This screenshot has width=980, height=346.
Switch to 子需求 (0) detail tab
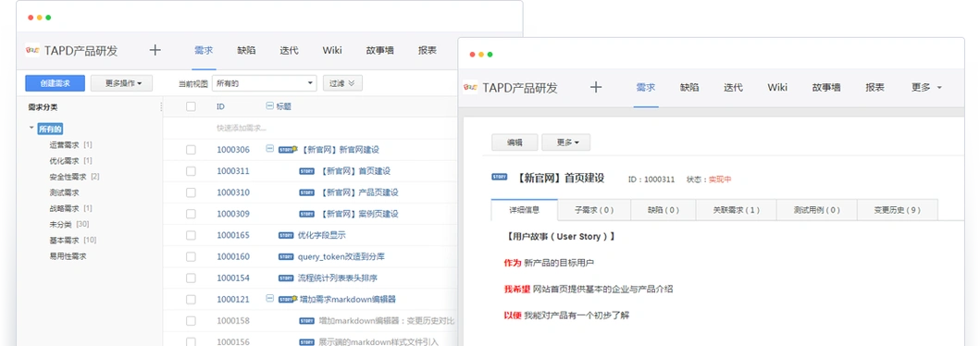click(x=594, y=211)
